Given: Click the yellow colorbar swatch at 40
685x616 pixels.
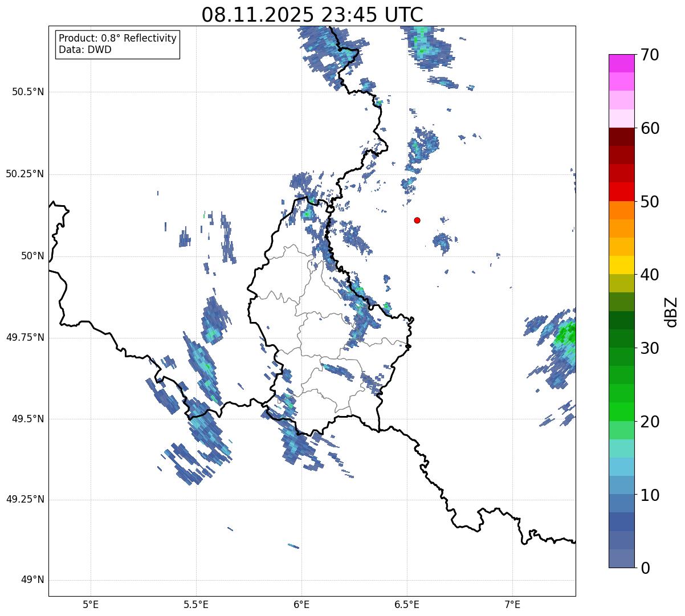Looking at the screenshot, I should point(621,265).
